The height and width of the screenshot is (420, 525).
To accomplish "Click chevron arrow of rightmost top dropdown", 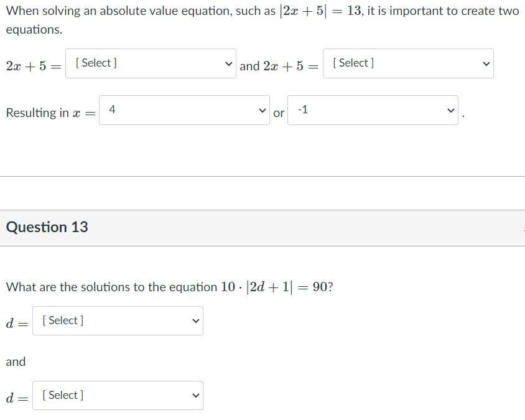I will coord(486,64).
